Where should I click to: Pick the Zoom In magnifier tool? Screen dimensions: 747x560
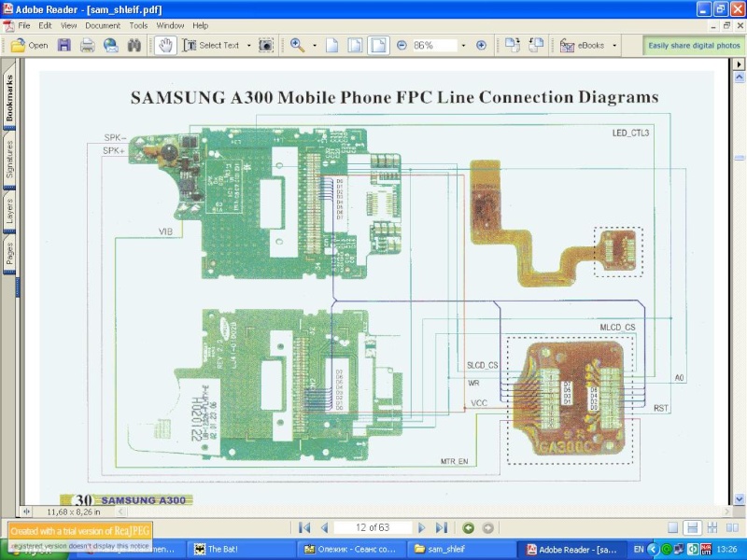click(298, 45)
